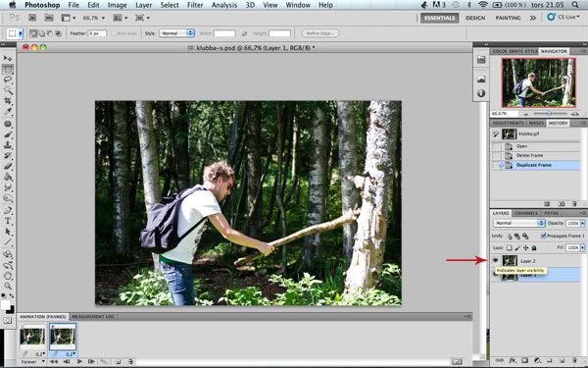Switch to Essentials workspace
Image resolution: width=588 pixels, height=368 pixels.
tap(439, 18)
